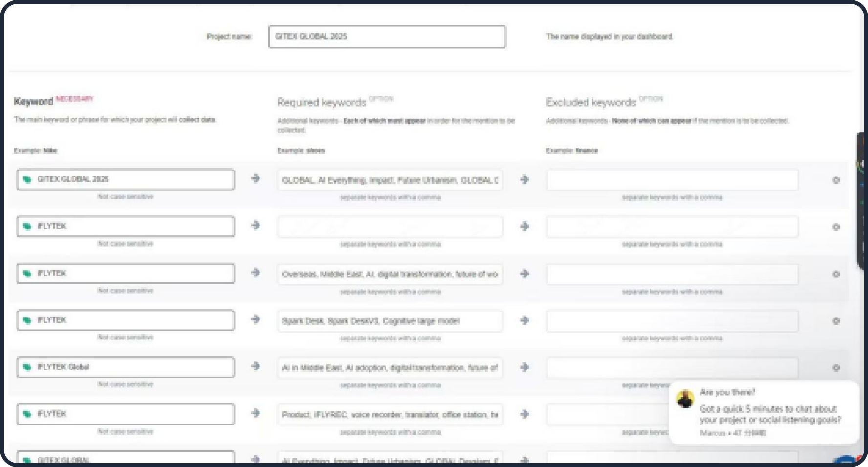Click the Marcus timestamp line in chat popup
This screenshot has height=467, width=868.
[x=733, y=433]
